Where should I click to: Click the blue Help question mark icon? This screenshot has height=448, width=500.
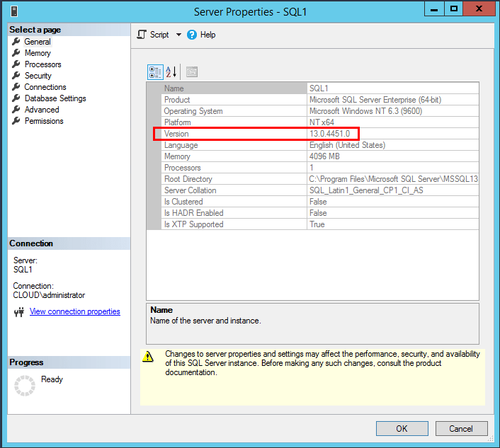192,35
